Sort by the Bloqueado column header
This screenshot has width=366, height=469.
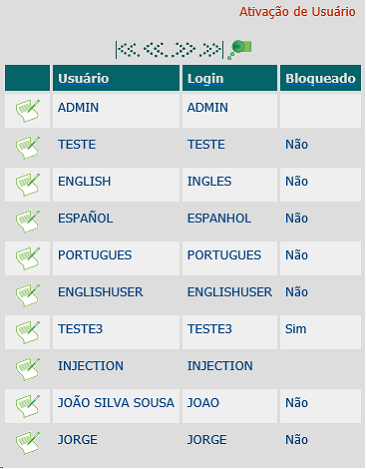320,79
